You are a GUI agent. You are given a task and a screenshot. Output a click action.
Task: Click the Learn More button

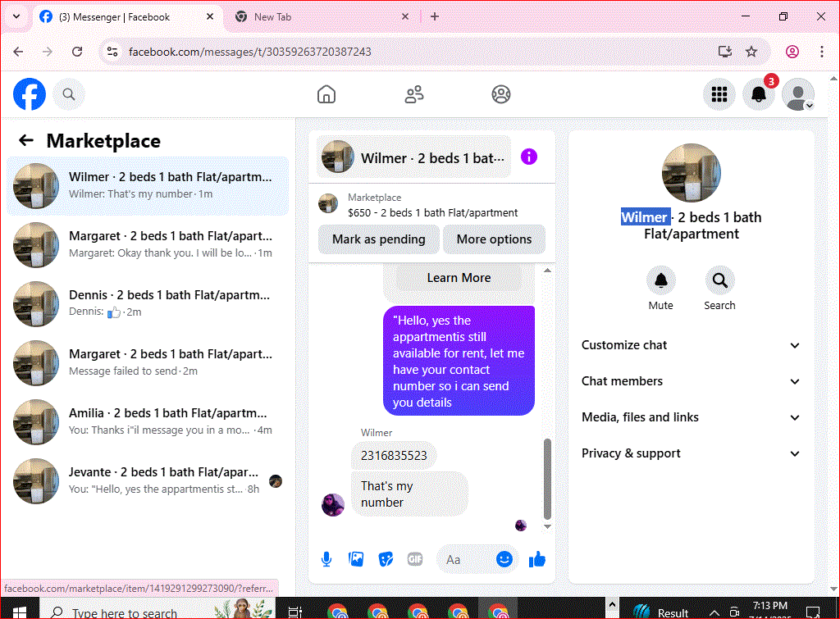point(459,278)
